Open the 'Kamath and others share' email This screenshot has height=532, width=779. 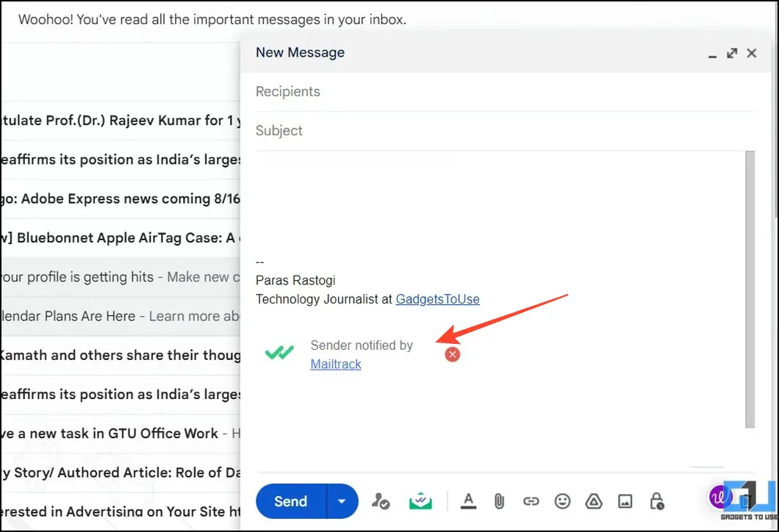click(121, 355)
